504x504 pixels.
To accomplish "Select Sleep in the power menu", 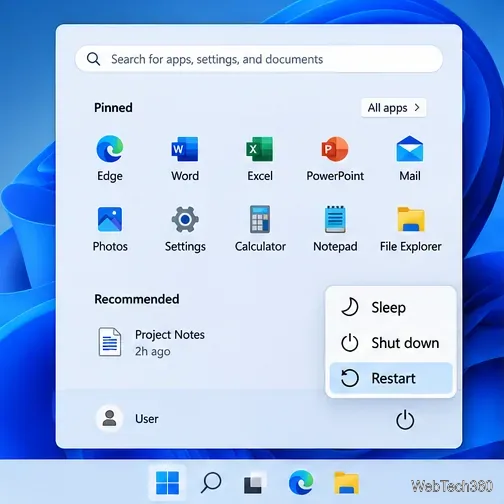I will coord(391,307).
